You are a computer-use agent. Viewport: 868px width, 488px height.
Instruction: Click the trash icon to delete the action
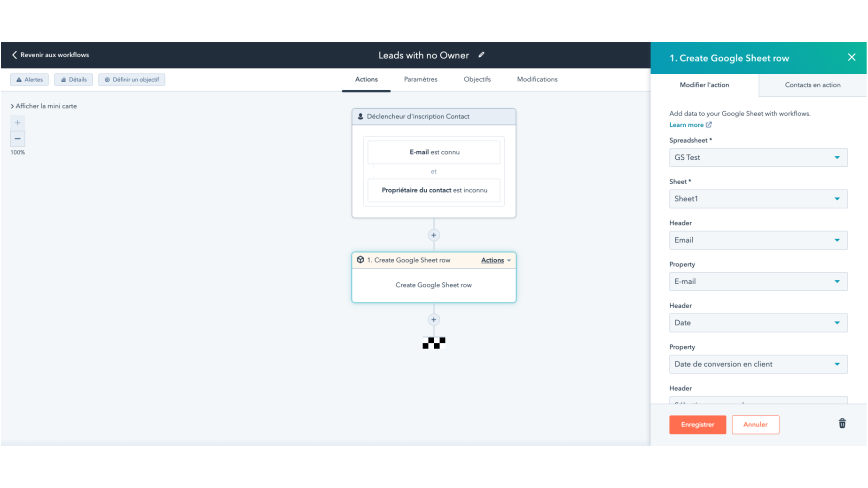(x=842, y=424)
